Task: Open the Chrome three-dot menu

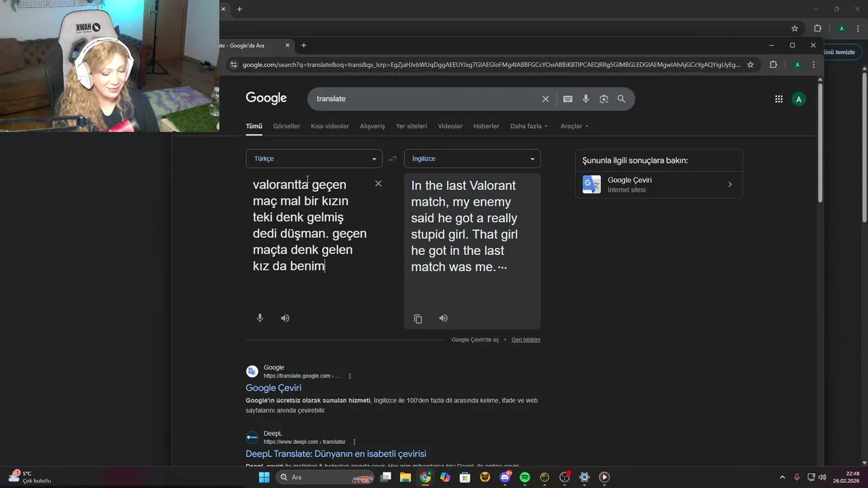Action: [814, 64]
